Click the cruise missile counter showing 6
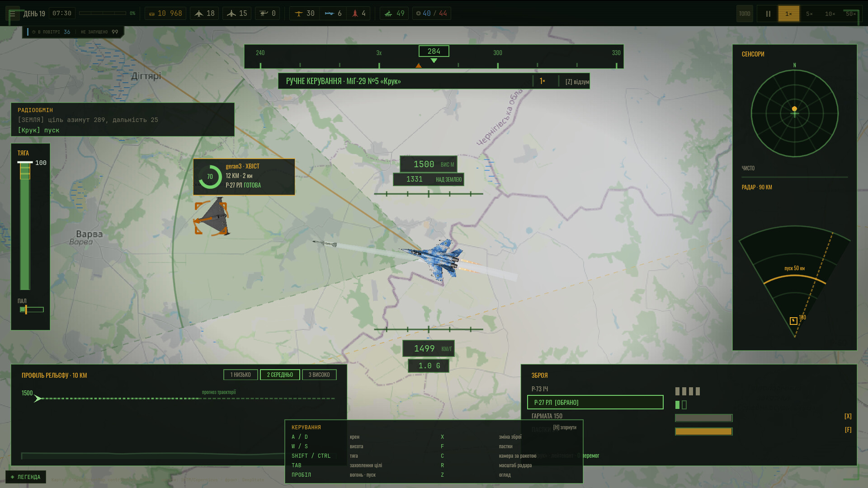Image resolution: width=868 pixels, height=488 pixels. click(333, 14)
